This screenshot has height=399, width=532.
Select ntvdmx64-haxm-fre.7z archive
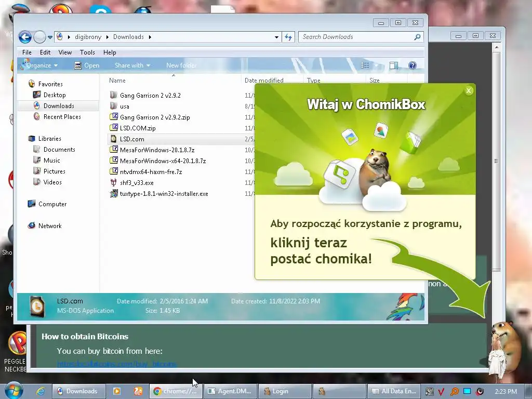coord(151,171)
